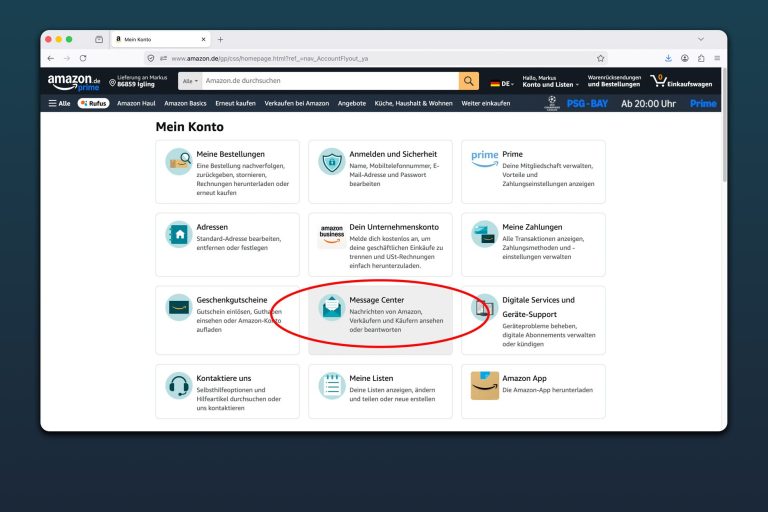Close the Mein Konto tab
The width and height of the screenshot is (768, 512).
point(204,39)
